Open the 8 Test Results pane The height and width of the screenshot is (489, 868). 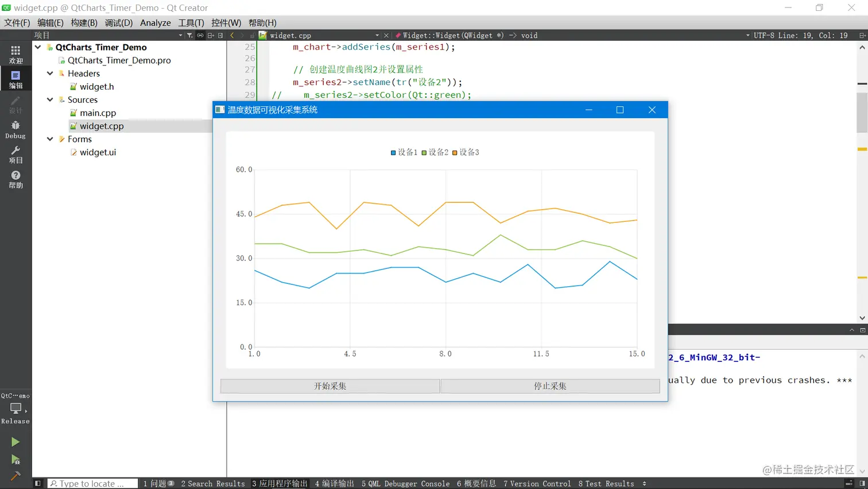click(606, 483)
